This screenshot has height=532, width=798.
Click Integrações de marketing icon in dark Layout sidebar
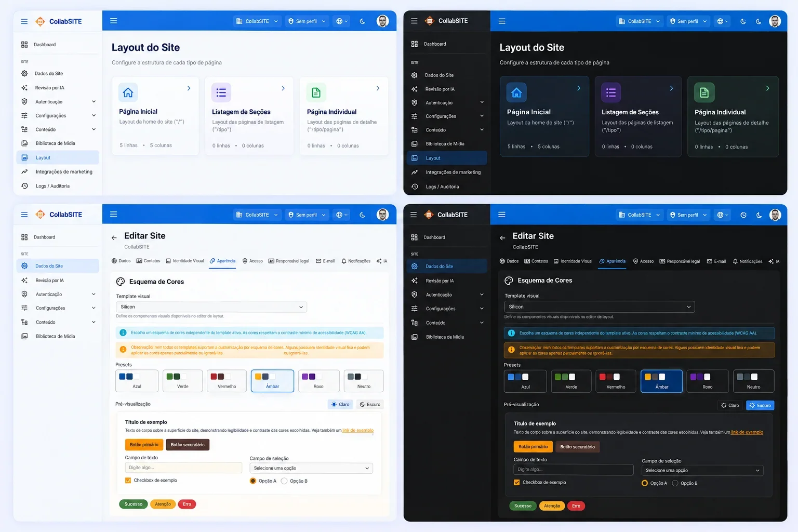tap(415, 172)
